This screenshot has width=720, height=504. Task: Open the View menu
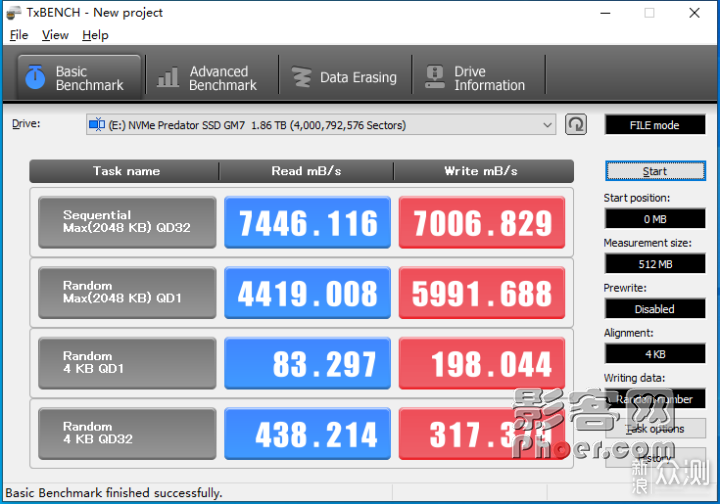tap(55, 35)
